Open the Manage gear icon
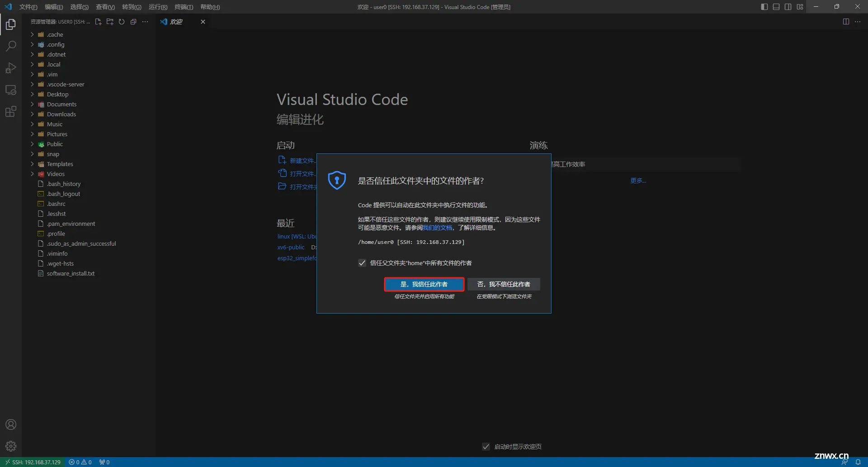Screen dimensions: 868x467 (x=11, y=446)
